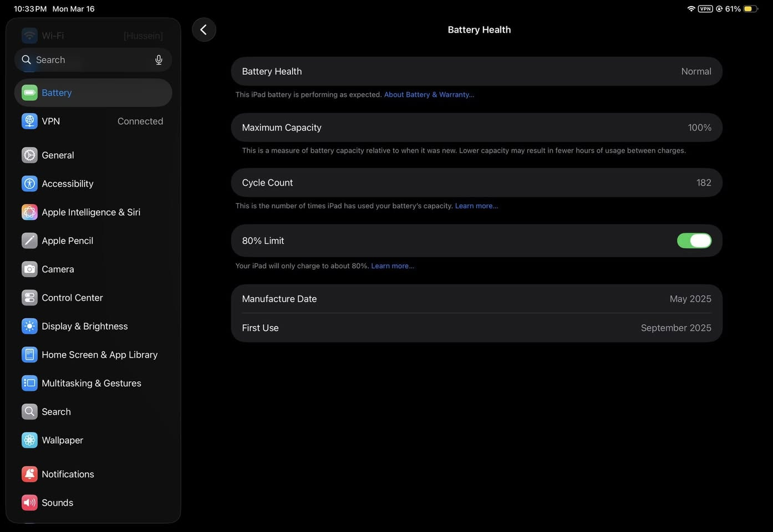Open Control Center icon in sidebar
Viewport: 773px width, 532px height.
(29, 298)
